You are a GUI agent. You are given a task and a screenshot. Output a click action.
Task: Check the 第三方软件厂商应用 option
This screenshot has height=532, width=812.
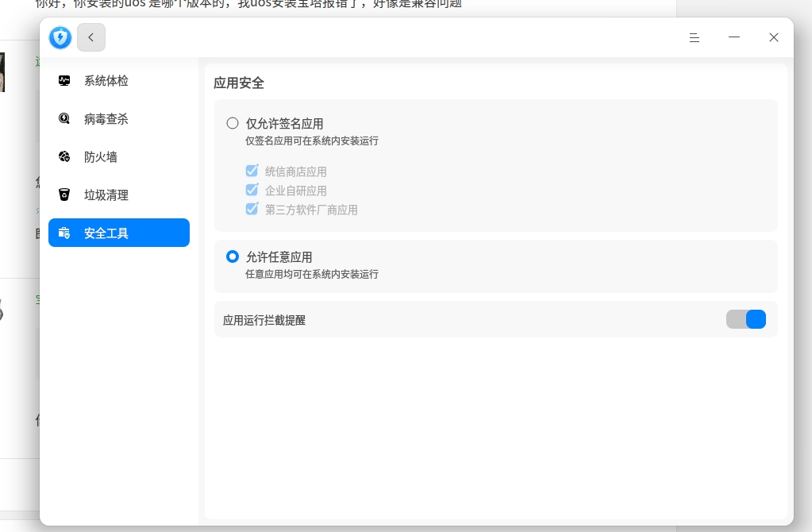point(252,209)
